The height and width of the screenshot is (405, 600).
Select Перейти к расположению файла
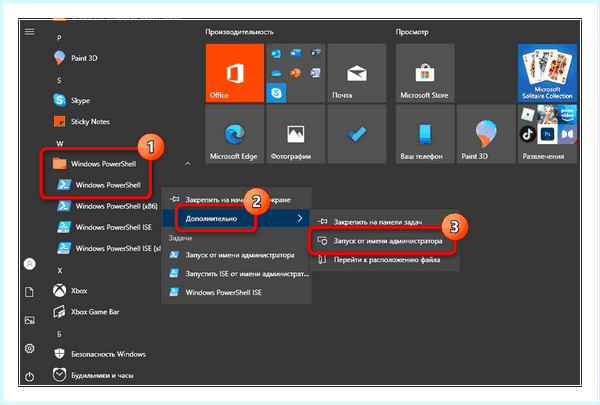pyautogui.click(x=384, y=260)
